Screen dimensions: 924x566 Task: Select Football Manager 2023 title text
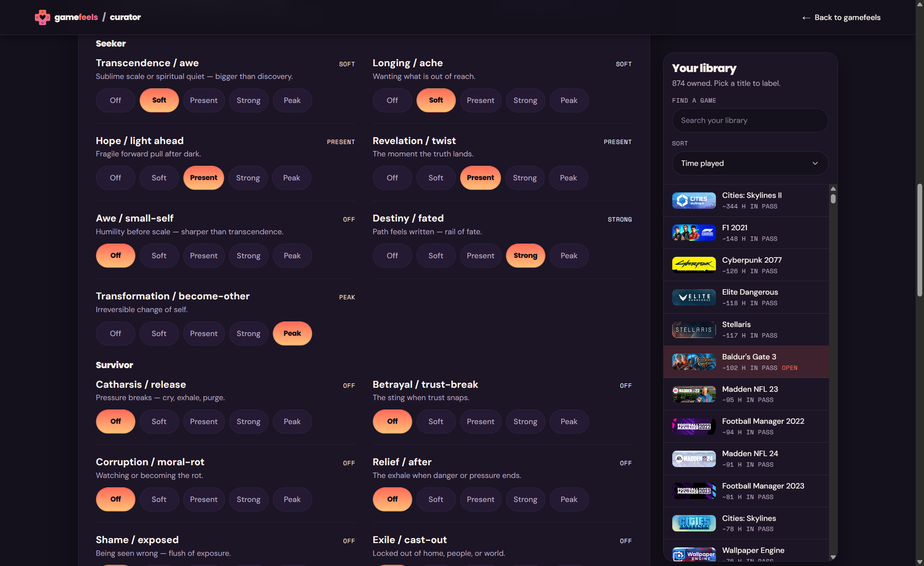pos(763,486)
